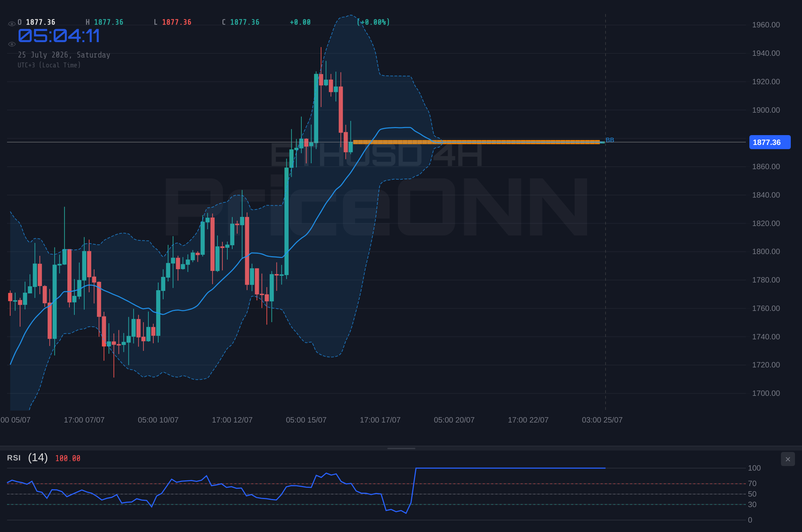
Task: Click the low value L 1877.36
Action: pos(173,22)
